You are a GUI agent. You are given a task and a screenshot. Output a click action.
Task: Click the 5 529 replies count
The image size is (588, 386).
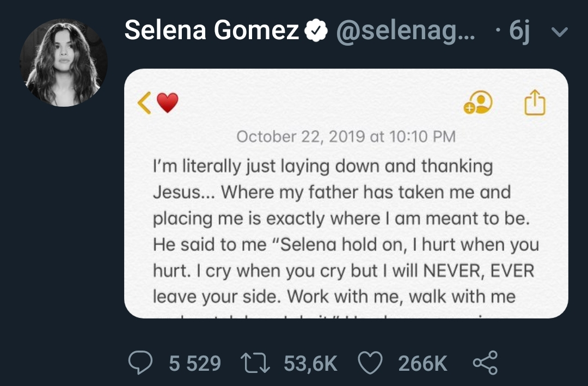tap(194, 364)
